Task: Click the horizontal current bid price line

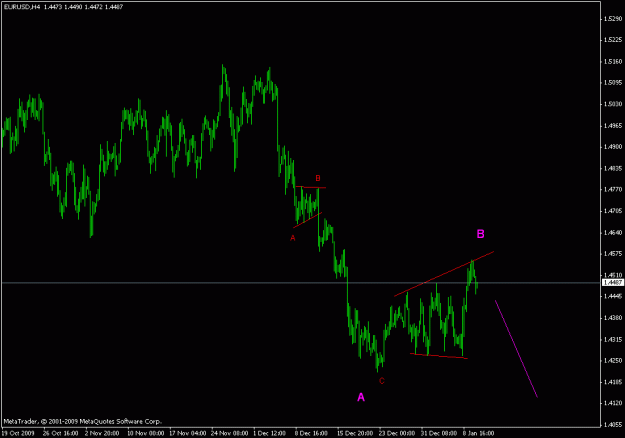Action: click(x=301, y=283)
